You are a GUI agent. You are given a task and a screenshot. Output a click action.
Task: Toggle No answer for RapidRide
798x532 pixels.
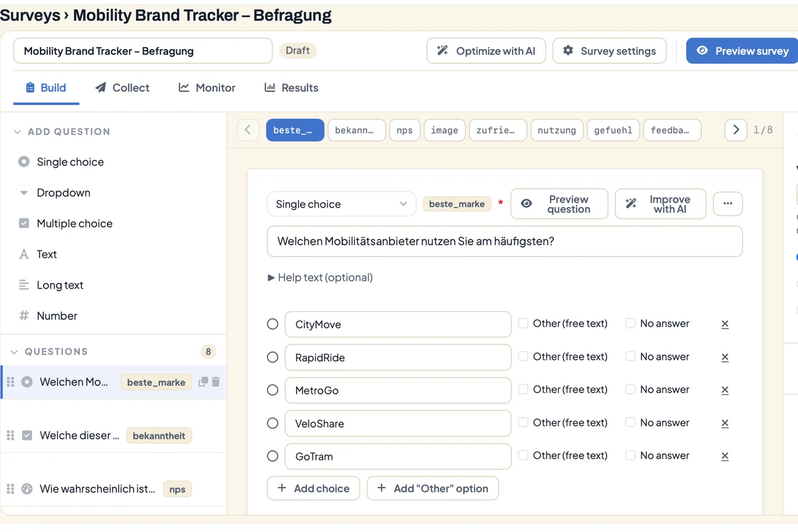pyautogui.click(x=630, y=356)
